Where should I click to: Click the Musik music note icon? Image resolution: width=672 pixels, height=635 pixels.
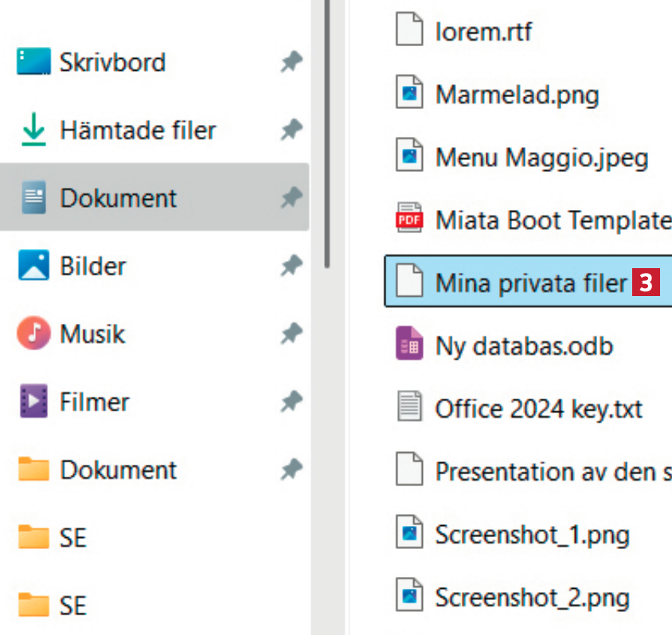click(33, 333)
